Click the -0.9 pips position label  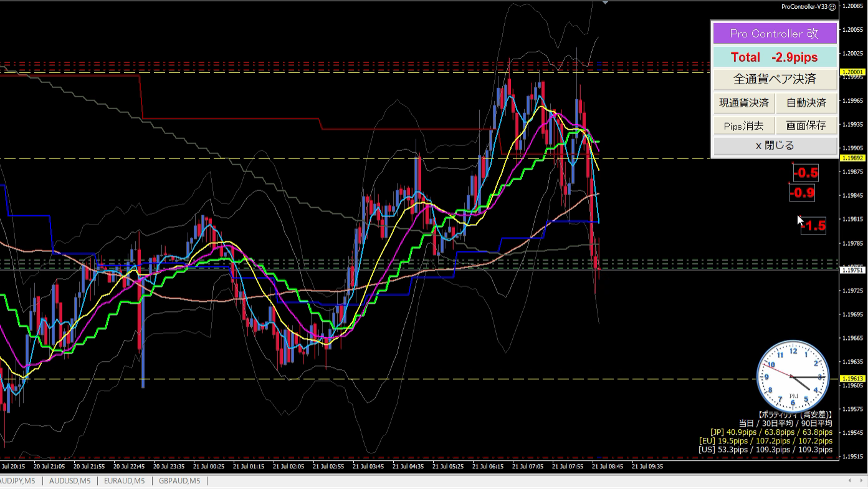[x=802, y=193]
